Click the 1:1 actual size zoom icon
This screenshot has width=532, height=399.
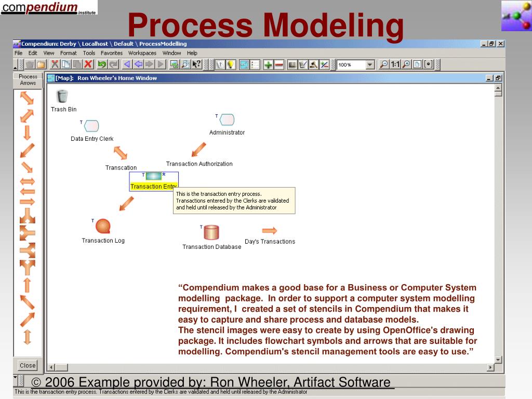pyautogui.click(x=395, y=64)
